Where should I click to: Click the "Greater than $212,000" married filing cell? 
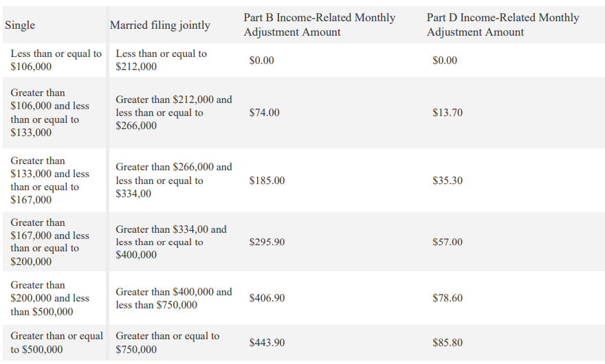pyautogui.click(x=173, y=113)
